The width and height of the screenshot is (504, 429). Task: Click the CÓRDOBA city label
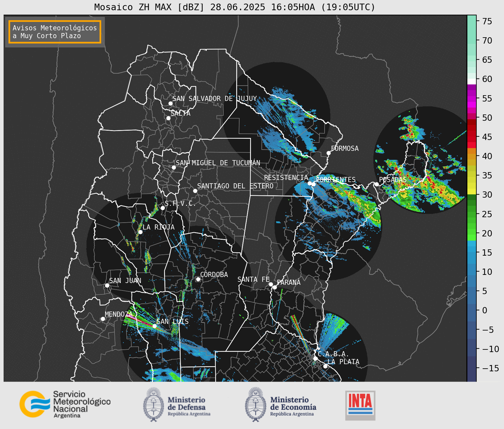pos(214,275)
